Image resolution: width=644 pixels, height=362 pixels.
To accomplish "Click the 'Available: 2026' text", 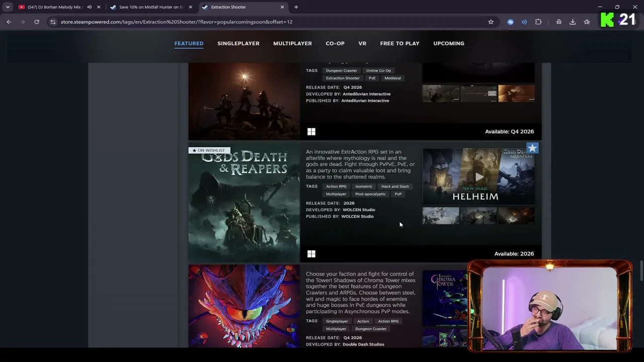I will [514, 254].
